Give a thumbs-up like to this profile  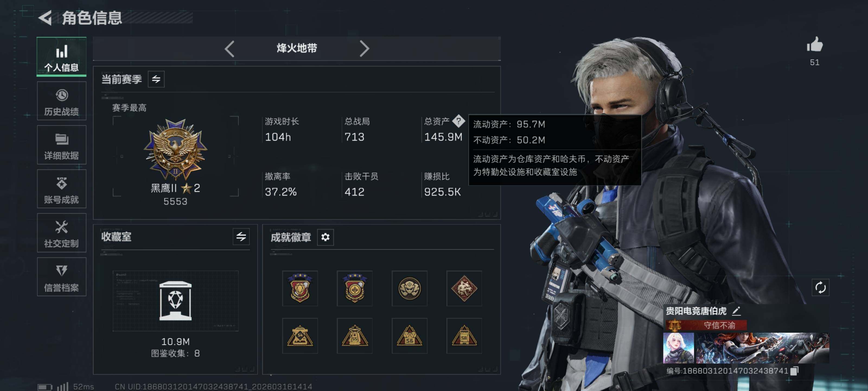tap(814, 45)
